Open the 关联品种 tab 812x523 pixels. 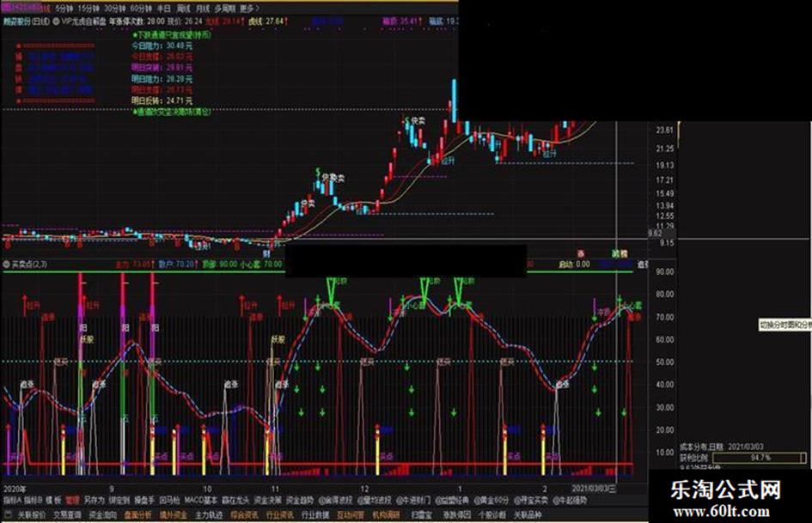[x=528, y=515]
